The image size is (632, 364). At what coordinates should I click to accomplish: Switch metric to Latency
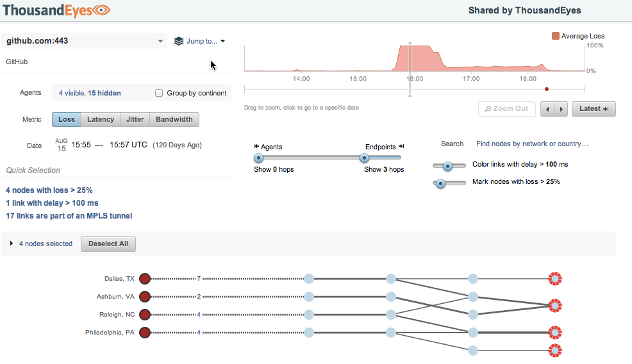(101, 119)
